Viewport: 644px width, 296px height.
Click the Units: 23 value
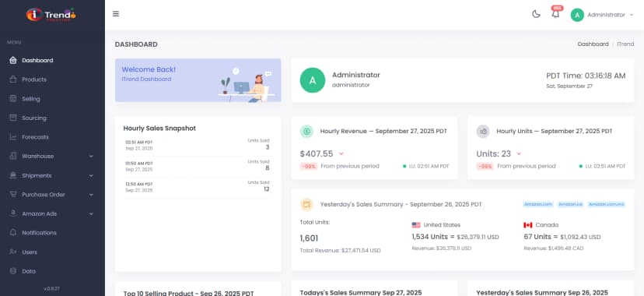click(x=493, y=153)
